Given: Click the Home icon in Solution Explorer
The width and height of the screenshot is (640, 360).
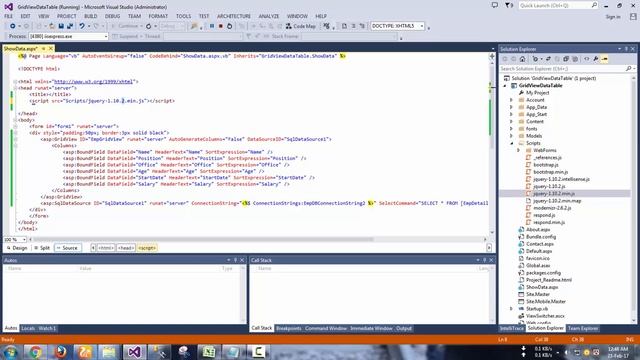Looking at the screenshot, I should point(522,59).
